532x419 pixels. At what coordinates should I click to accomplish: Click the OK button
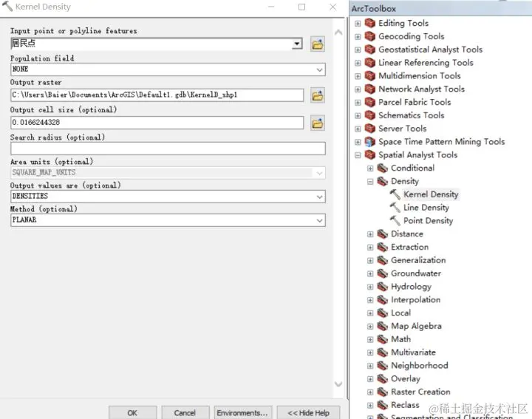pyautogui.click(x=132, y=412)
